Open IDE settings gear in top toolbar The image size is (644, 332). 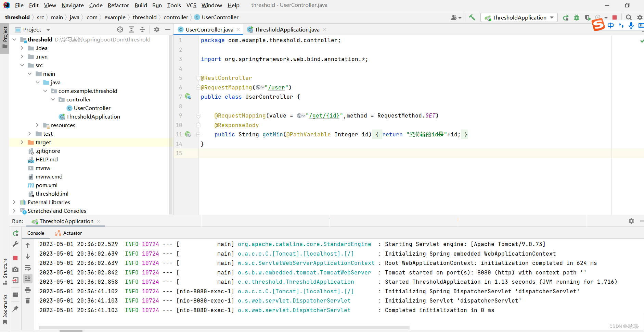pos(640,17)
